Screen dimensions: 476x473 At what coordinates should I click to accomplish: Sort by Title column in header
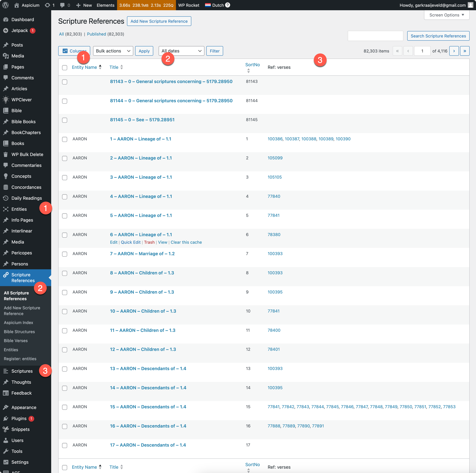pyautogui.click(x=116, y=67)
